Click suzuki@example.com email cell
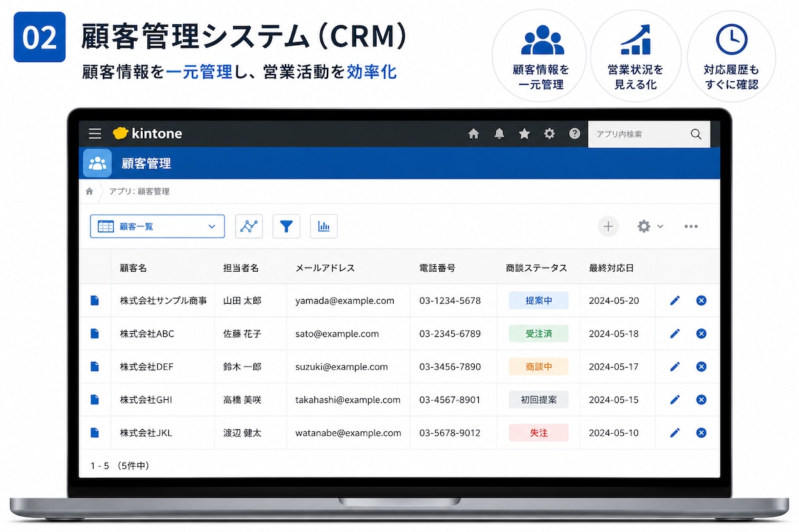Viewport: 799px width, 532px height. (342, 366)
